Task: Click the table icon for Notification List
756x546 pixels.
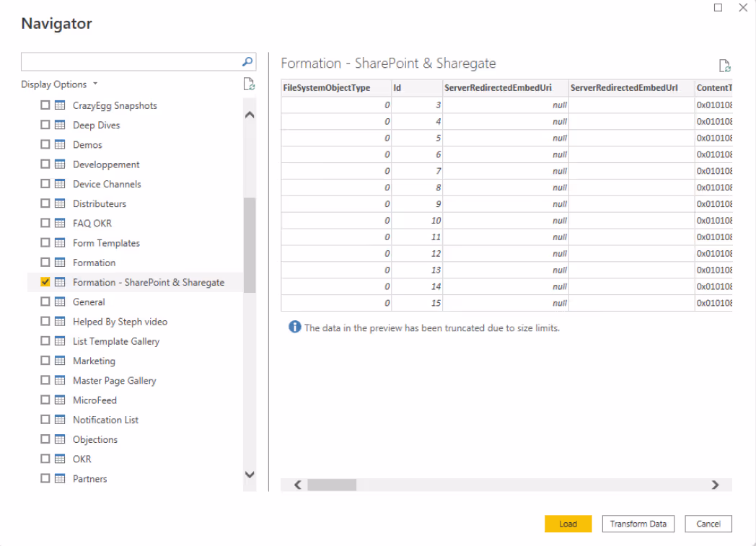Action: coord(60,420)
